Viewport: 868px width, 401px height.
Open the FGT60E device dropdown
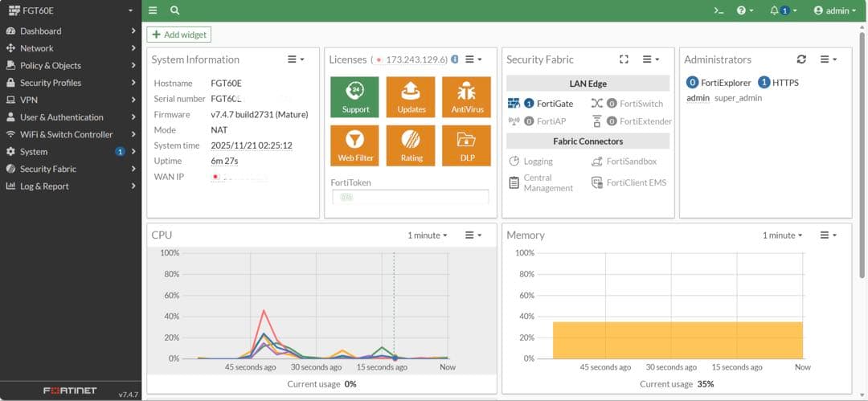click(x=71, y=10)
